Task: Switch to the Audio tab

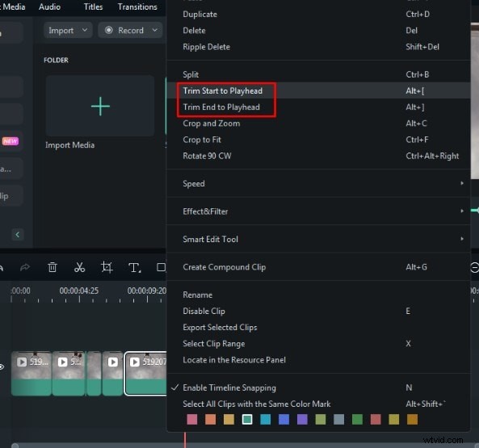Action: click(x=49, y=6)
